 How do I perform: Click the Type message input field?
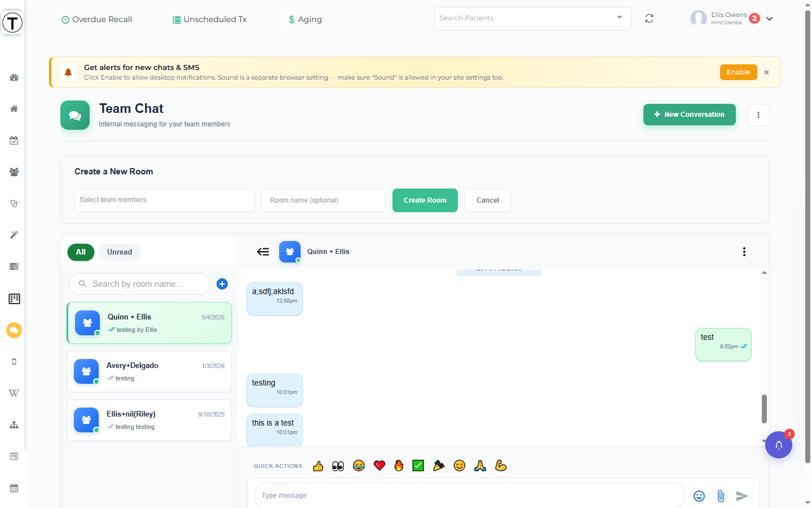point(470,496)
